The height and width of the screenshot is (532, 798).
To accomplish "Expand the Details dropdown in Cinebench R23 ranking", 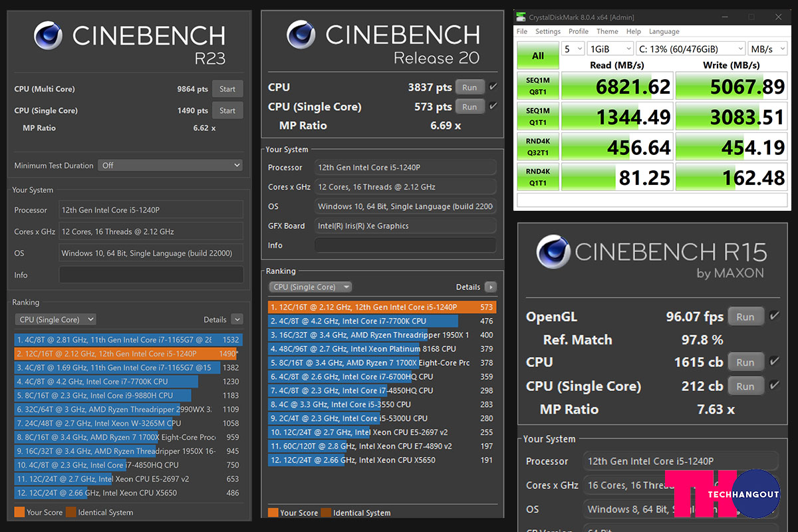I will [237, 320].
